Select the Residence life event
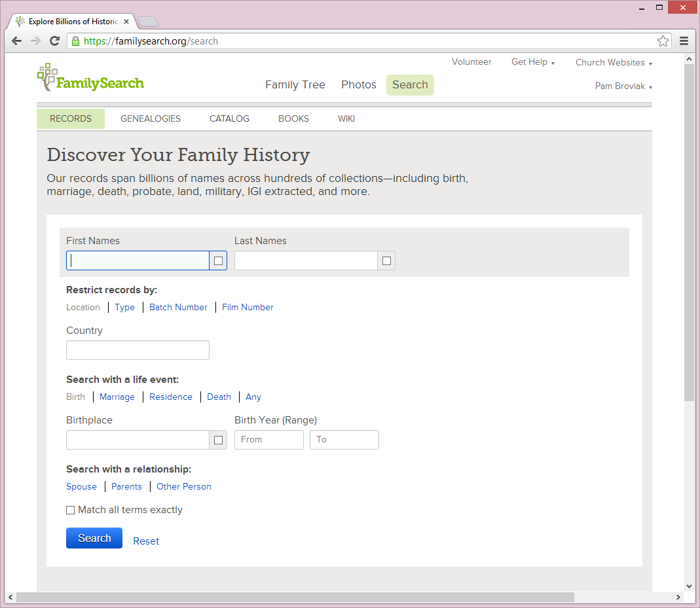Screen dimensions: 700x608 click(171, 397)
